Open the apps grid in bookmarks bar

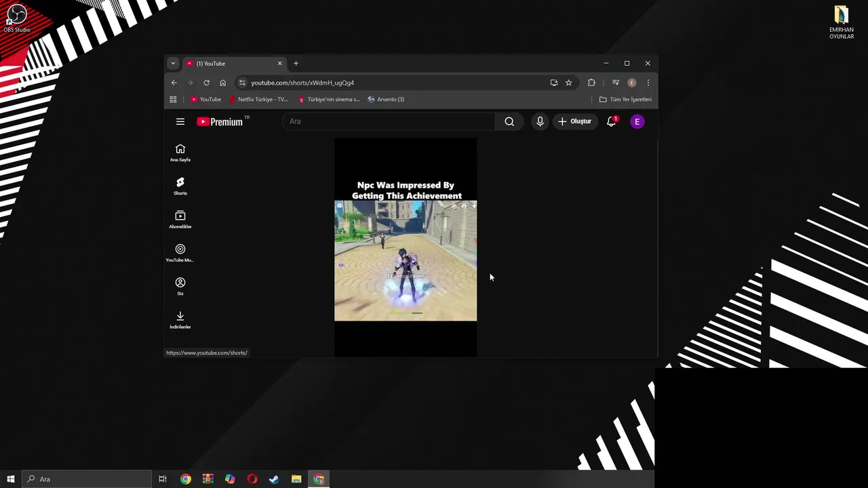173,100
